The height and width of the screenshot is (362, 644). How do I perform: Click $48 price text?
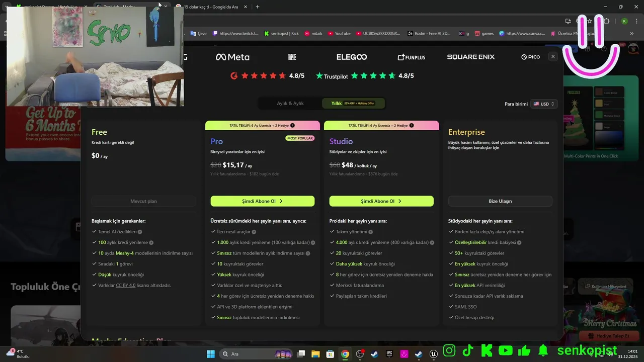tap(347, 165)
